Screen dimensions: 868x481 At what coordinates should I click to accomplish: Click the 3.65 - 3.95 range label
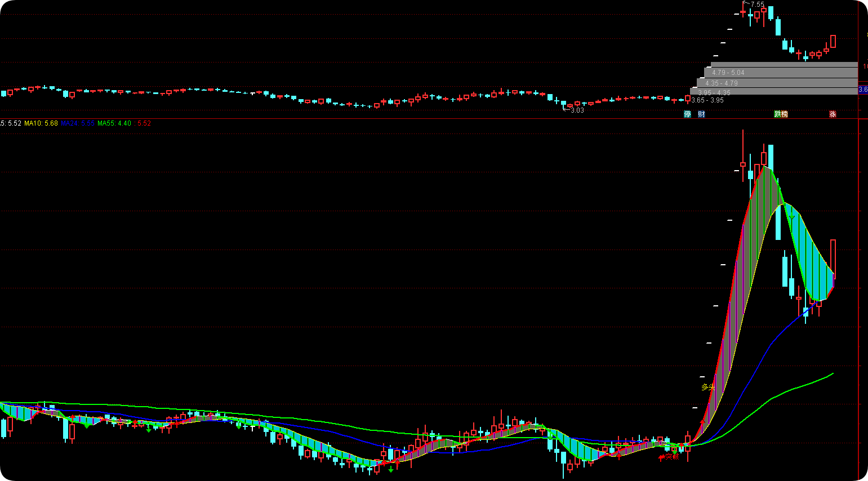click(x=707, y=100)
